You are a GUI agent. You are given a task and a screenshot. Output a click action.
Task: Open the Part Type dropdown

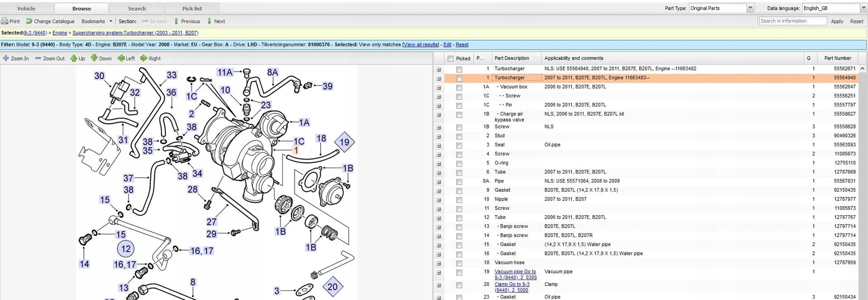(x=750, y=8)
